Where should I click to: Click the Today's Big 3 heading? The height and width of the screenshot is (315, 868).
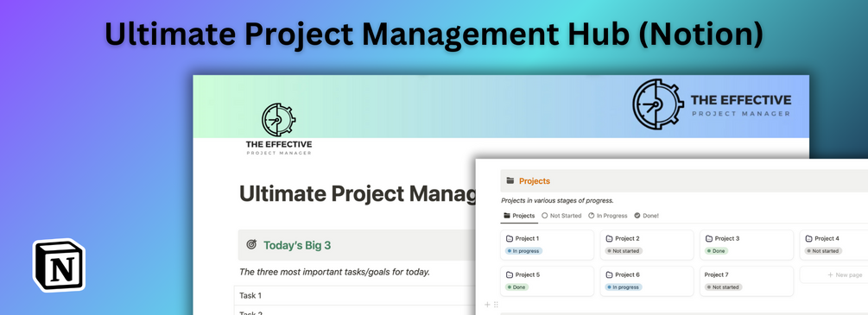pos(297,245)
